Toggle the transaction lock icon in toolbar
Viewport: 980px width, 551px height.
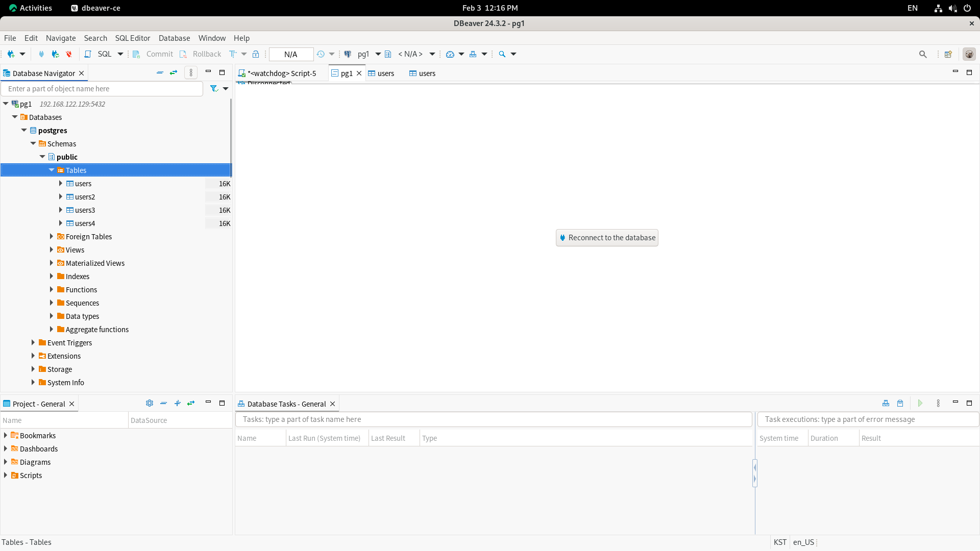[x=256, y=54]
